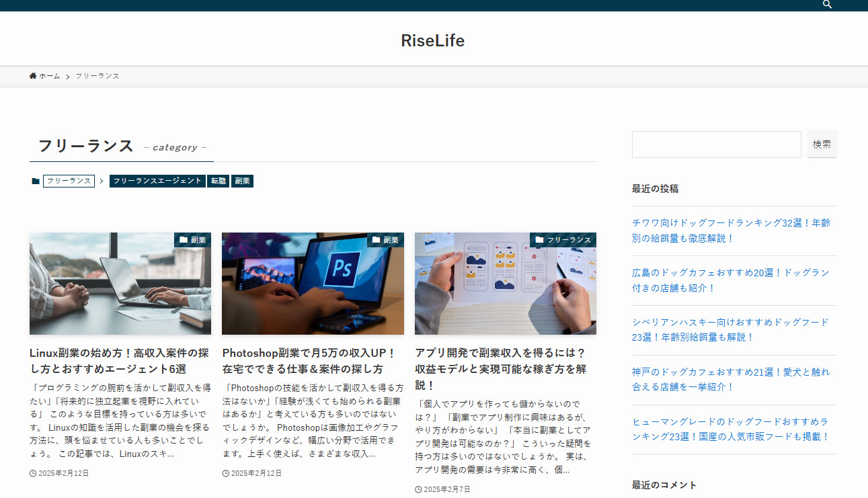Open 神戸のドッグカフェおすすめ21選 post

(x=731, y=380)
